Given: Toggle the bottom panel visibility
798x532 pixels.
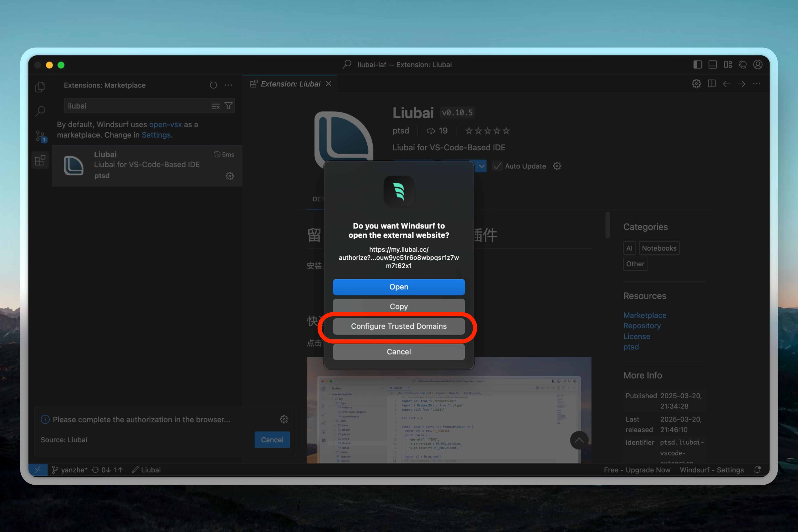Looking at the screenshot, I should 713,64.
